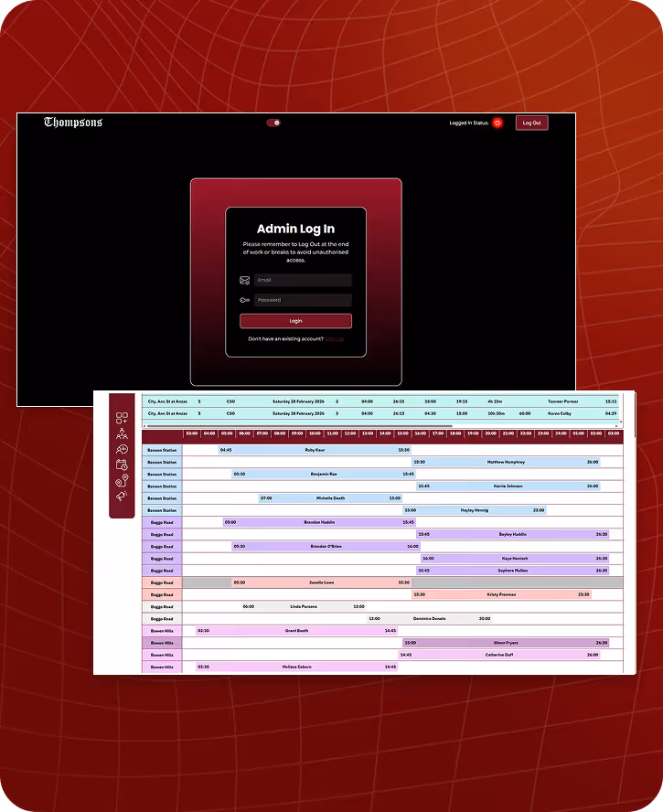This screenshot has height=812, width=663.
Task: Click the Logged In Status label
Action: click(x=469, y=123)
